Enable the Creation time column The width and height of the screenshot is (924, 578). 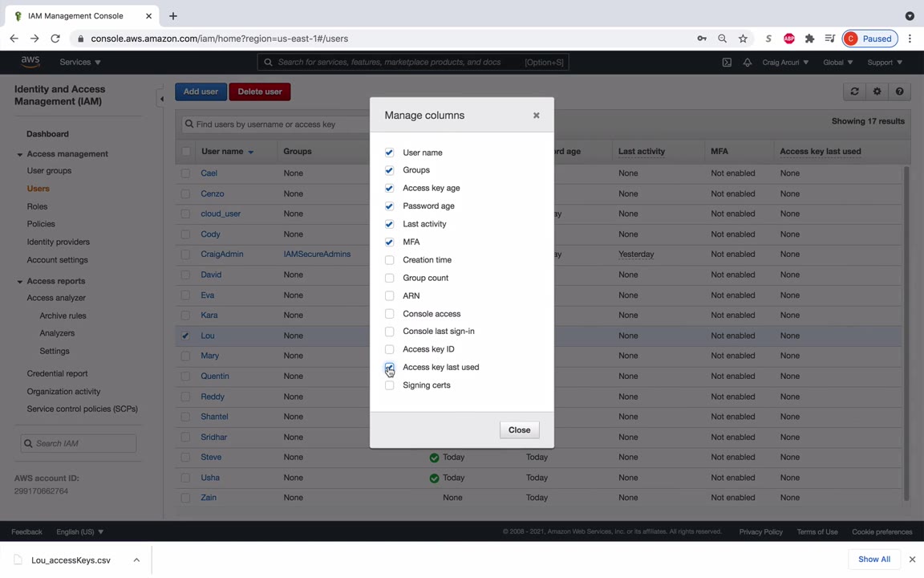point(390,260)
